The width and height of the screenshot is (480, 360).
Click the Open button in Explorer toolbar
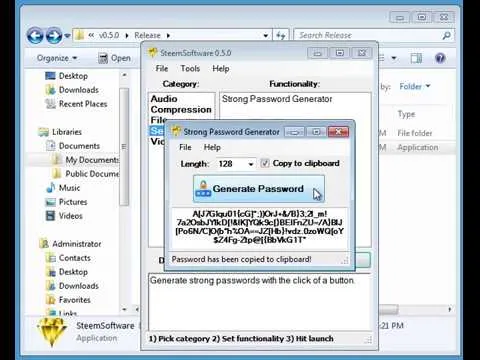click(114, 58)
